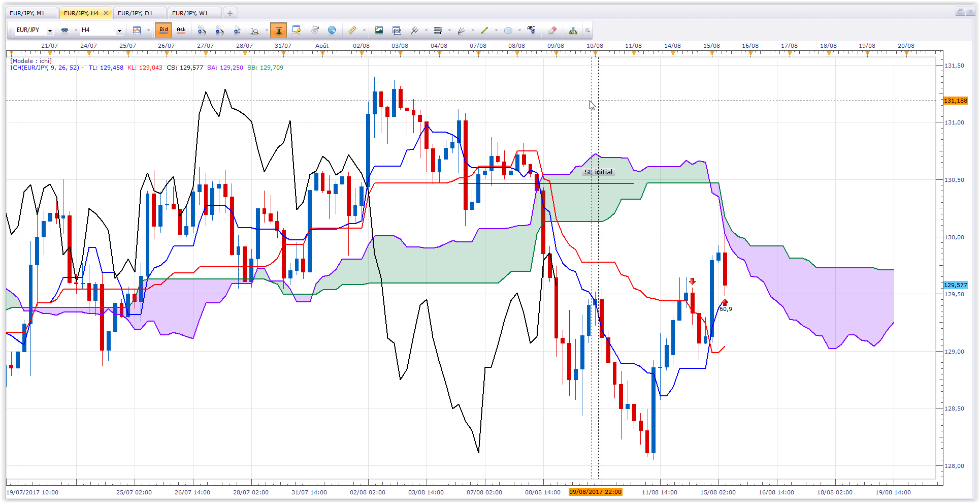Click the add image icon
Viewport: 980px width, 503px height.
pos(379,30)
